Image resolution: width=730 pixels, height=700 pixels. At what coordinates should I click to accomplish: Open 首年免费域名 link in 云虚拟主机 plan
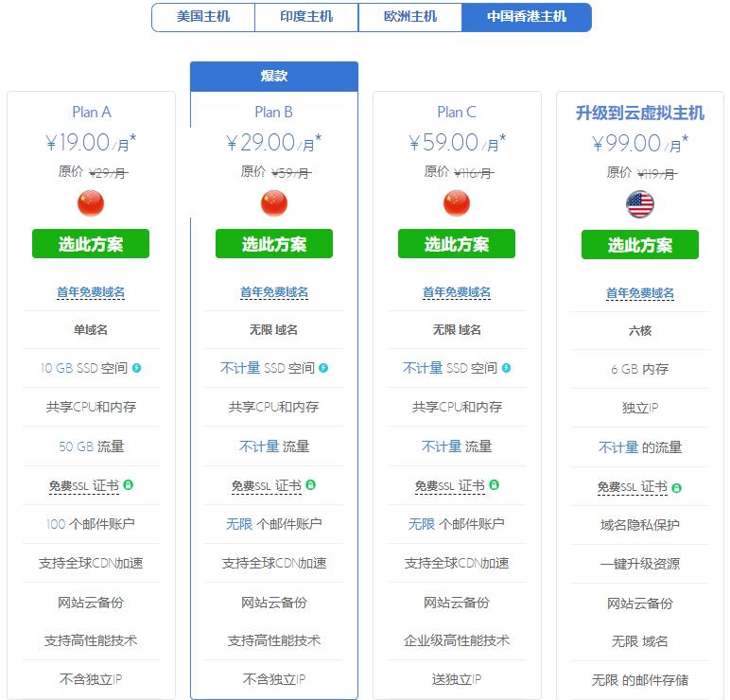coord(640,293)
